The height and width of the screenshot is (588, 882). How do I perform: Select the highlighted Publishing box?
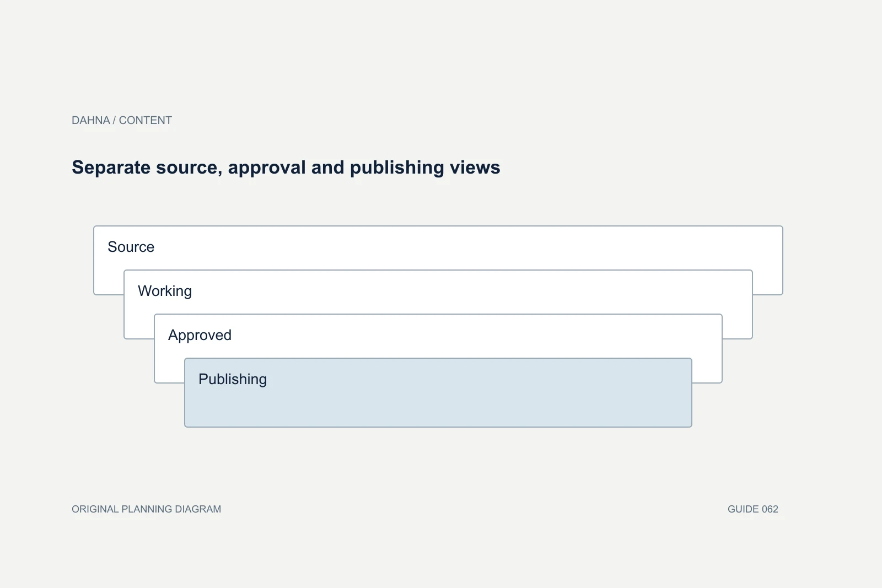click(x=438, y=392)
